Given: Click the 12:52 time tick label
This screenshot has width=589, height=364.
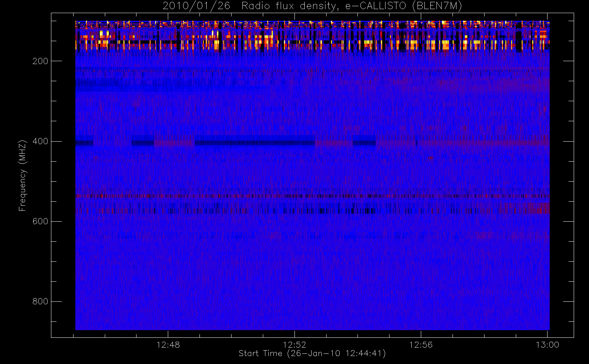Looking at the screenshot, I should click(x=294, y=345).
